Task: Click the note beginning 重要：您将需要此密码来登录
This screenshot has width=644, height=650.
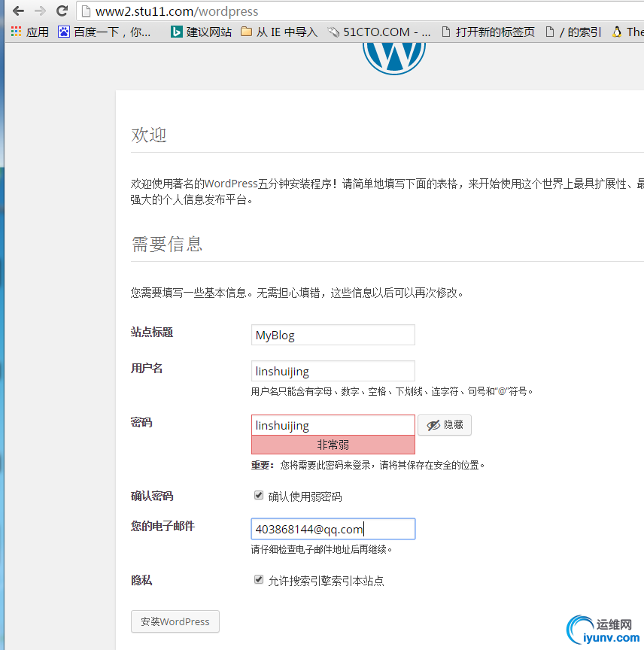Action: [368, 465]
